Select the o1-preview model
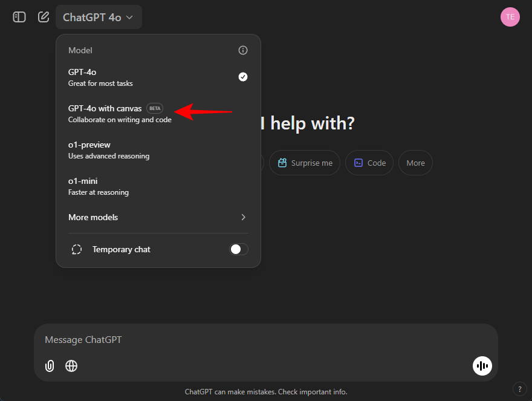Image resolution: width=532 pixels, height=401 pixels. pyautogui.click(x=97, y=149)
